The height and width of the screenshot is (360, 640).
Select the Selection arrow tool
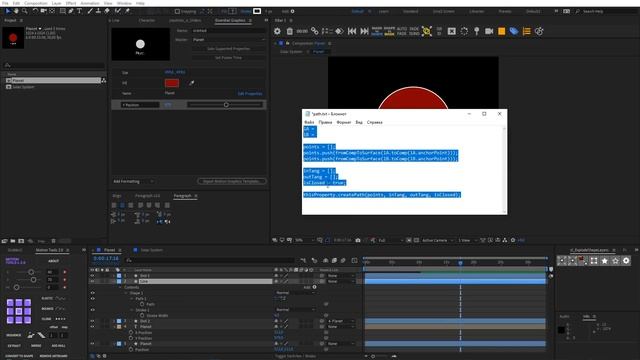point(8,11)
